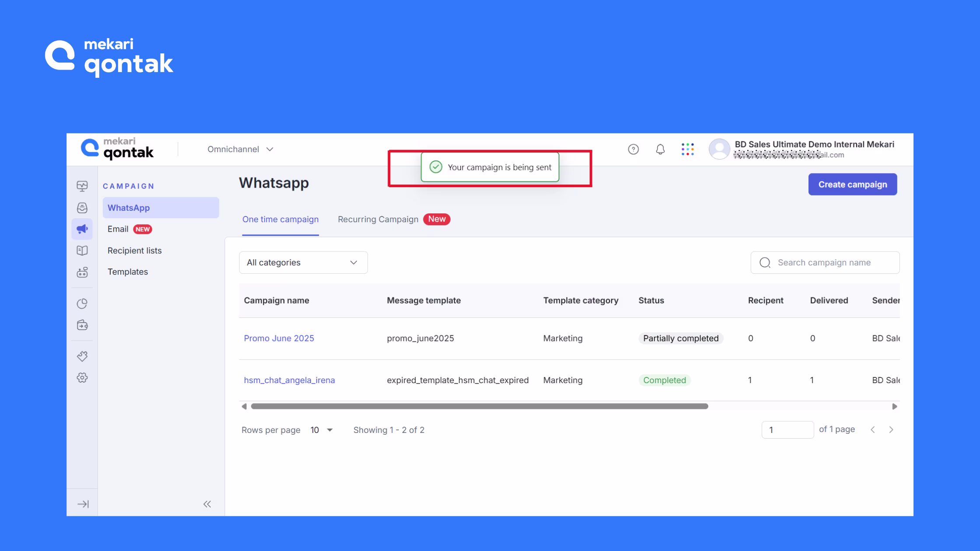Click the red New badge on Recurring Campaign

[437, 219]
